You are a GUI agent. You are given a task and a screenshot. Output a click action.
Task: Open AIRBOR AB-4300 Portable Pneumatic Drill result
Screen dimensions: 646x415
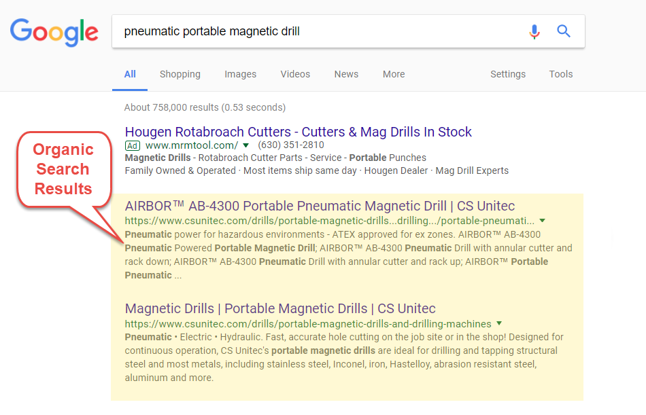(x=320, y=206)
